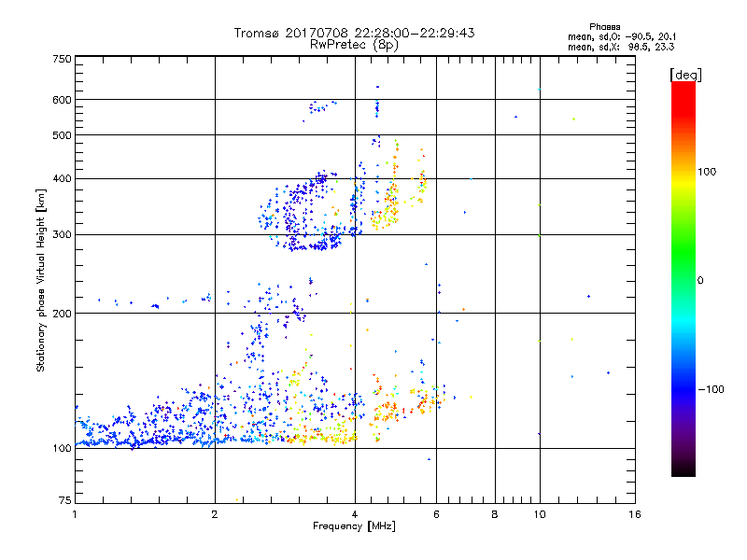This screenshot has height=560, width=747.
Task: Click the "RwPretec (8p)" subtitle
Action: (354, 45)
